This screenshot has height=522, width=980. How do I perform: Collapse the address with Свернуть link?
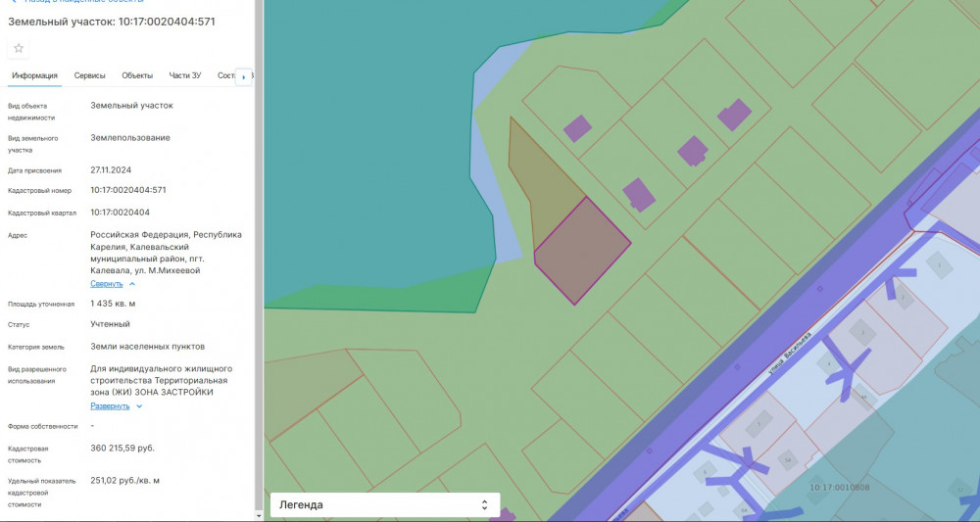(x=106, y=283)
